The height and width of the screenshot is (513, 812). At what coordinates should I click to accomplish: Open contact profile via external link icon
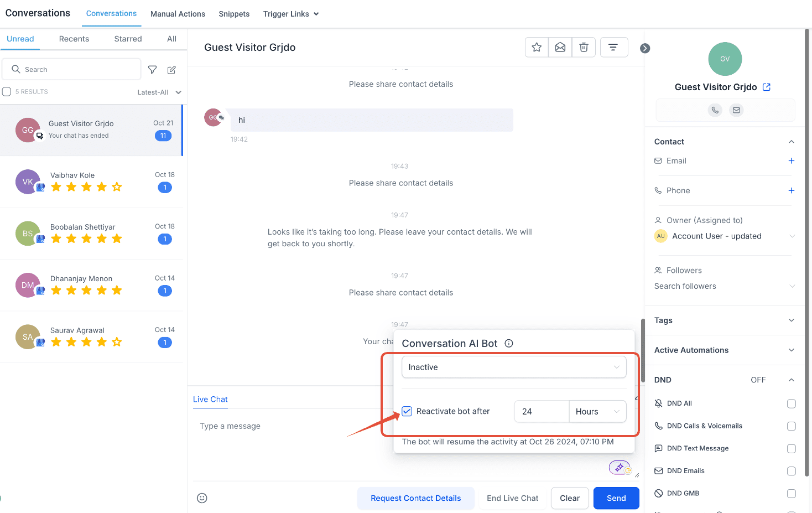767,87
